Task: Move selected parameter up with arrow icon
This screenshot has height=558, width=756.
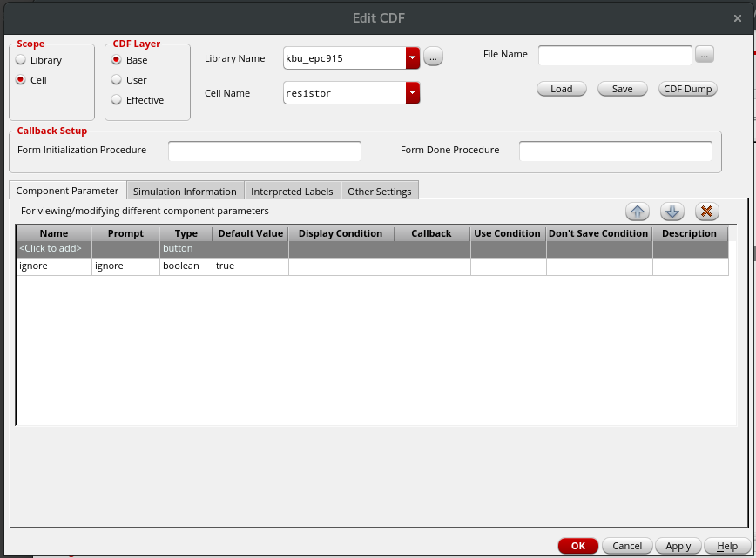Action: [x=638, y=212]
